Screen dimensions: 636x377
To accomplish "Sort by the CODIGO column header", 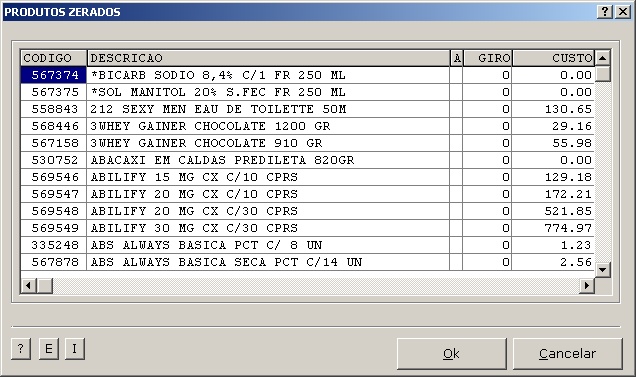I will coord(54,58).
